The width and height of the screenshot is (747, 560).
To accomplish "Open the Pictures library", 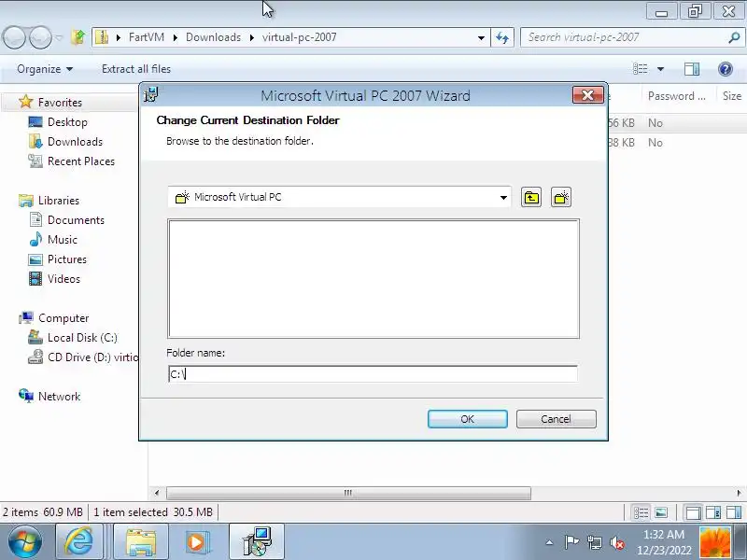I will click(x=66, y=259).
